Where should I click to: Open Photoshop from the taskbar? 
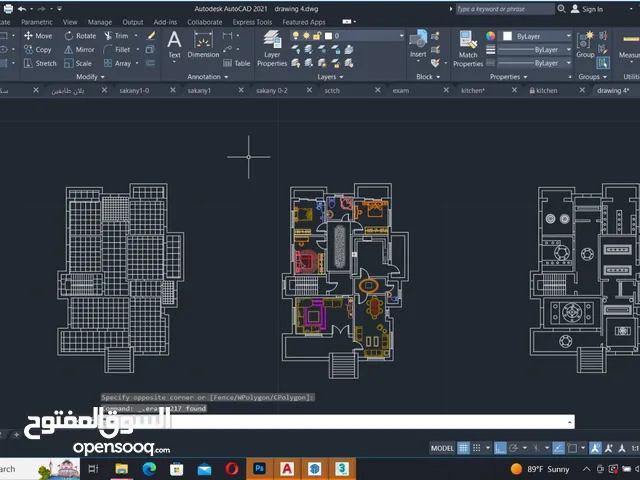[x=259, y=469]
